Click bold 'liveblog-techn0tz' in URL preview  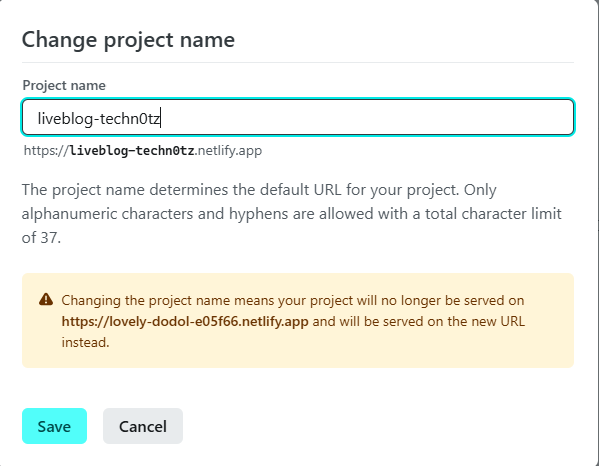(x=132, y=150)
